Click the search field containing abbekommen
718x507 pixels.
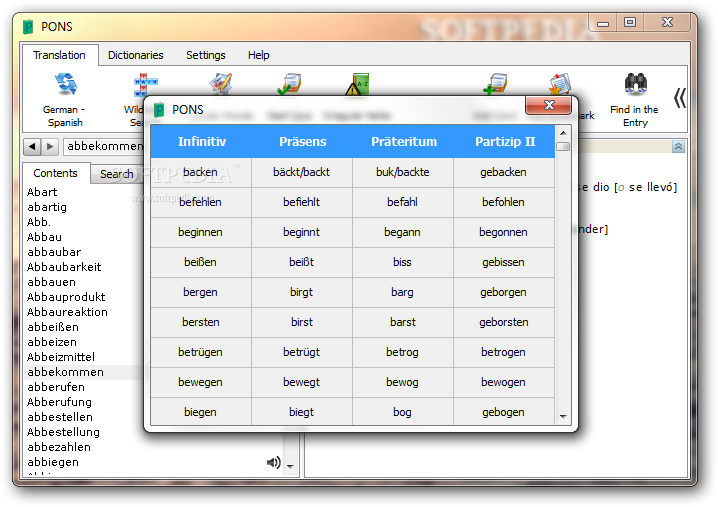(104, 147)
